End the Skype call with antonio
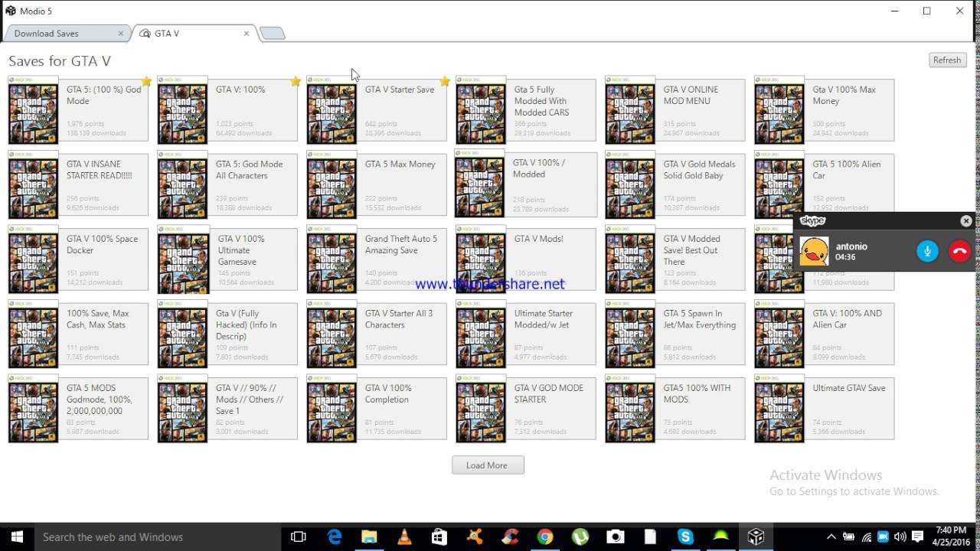980x551 pixels. (959, 251)
